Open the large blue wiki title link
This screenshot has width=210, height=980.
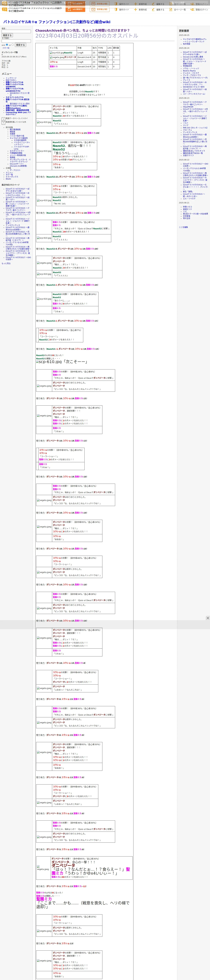tap(57, 22)
